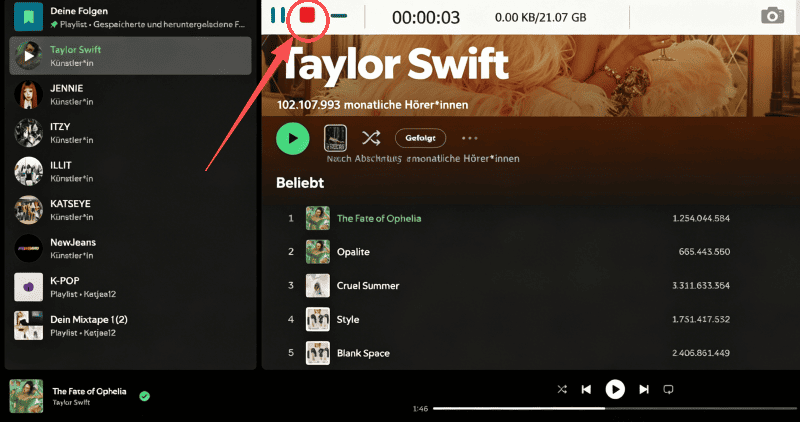
Task: Click the Deine Folgen bookmark icon
Action: (x=29, y=17)
